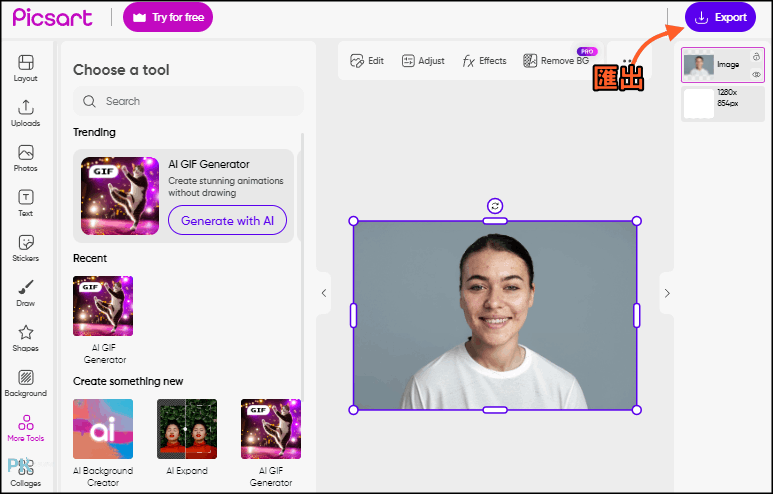Open the Collages panel

point(26,474)
